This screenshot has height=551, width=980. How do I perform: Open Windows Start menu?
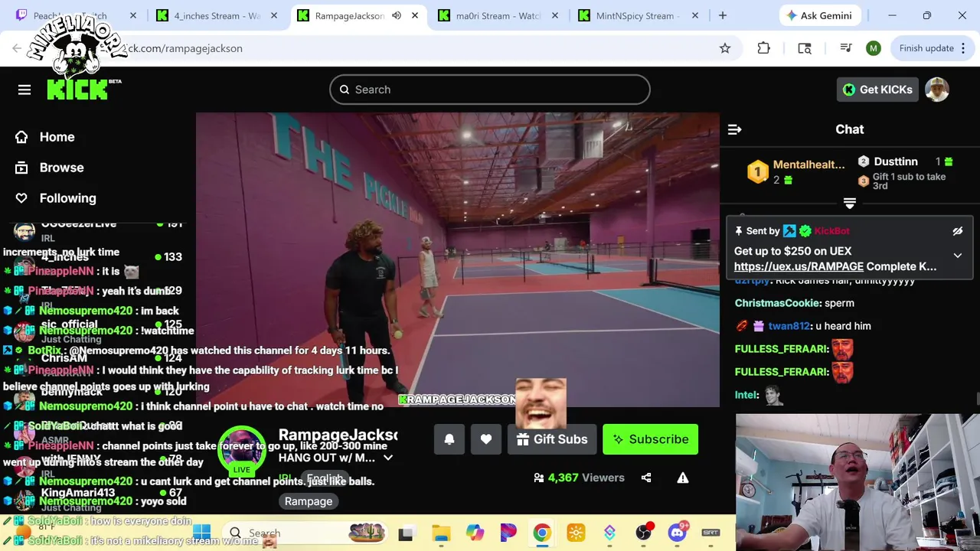click(x=202, y=533)
